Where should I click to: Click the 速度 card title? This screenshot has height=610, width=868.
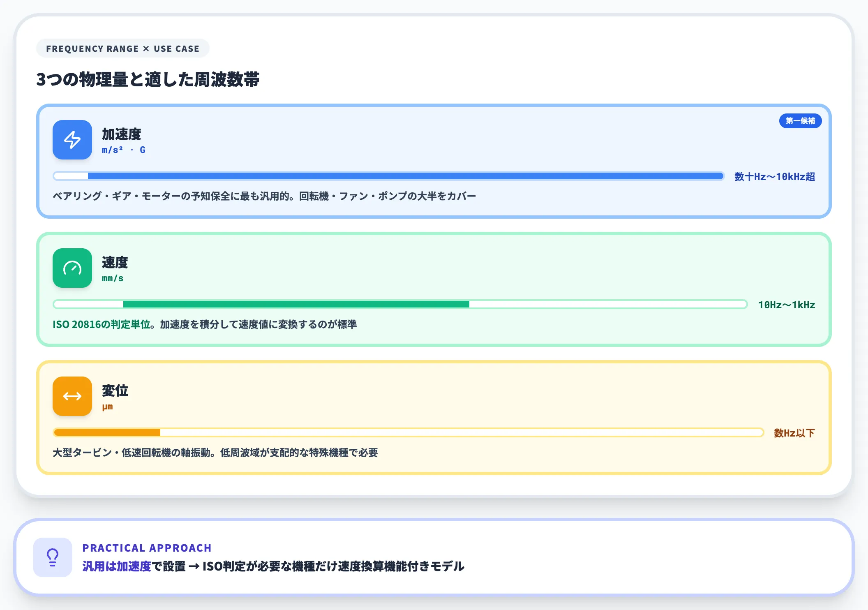(115, 262)
